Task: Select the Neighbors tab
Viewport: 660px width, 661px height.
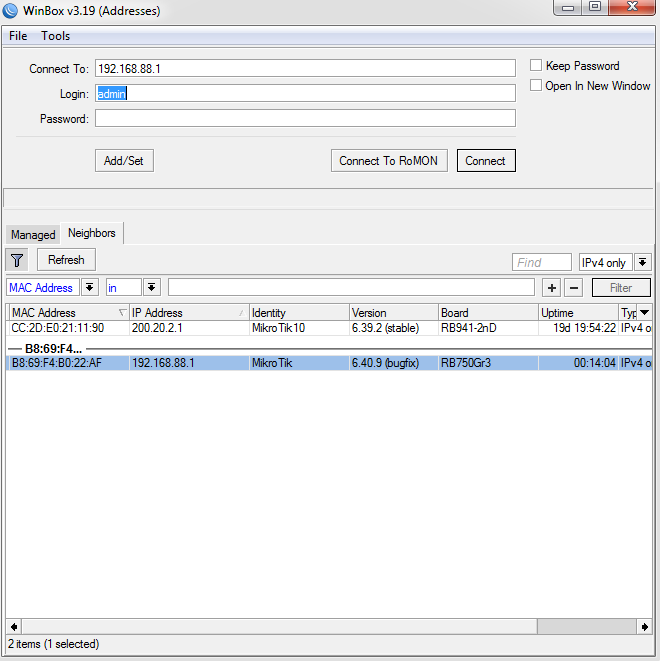Action: click(x=91, y=233)
